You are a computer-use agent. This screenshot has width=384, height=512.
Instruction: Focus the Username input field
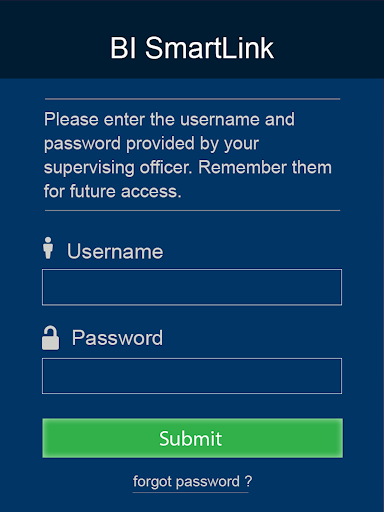pos(192,287)
